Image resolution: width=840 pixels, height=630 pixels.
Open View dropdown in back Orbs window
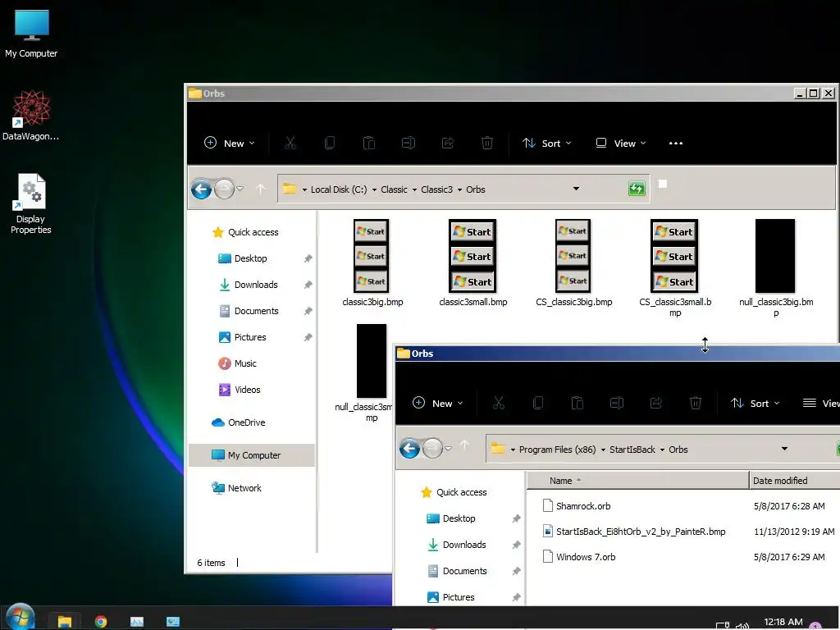(622, 143)
